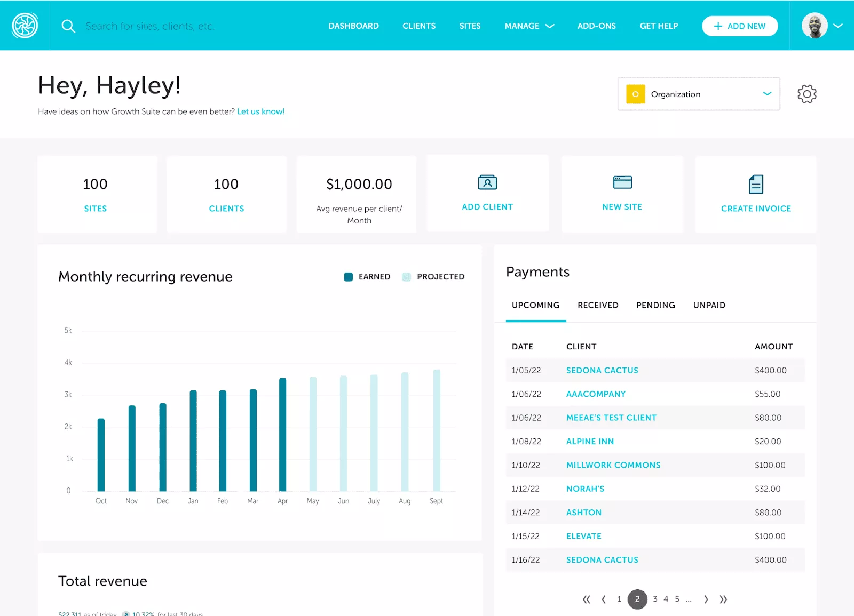The height and width of the screenshot is (616, 854).
Task: Click the Amount column header
Action: (773, 347)
